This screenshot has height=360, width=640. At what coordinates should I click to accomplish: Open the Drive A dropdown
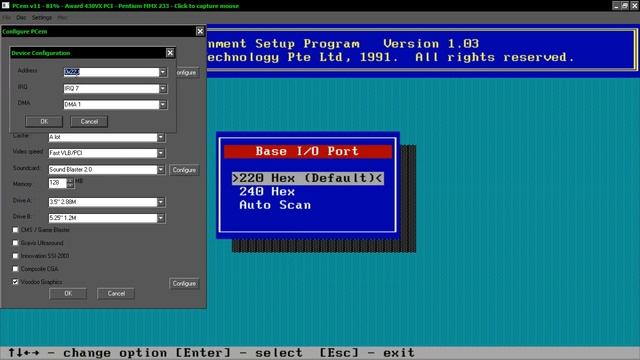point(161,202)
